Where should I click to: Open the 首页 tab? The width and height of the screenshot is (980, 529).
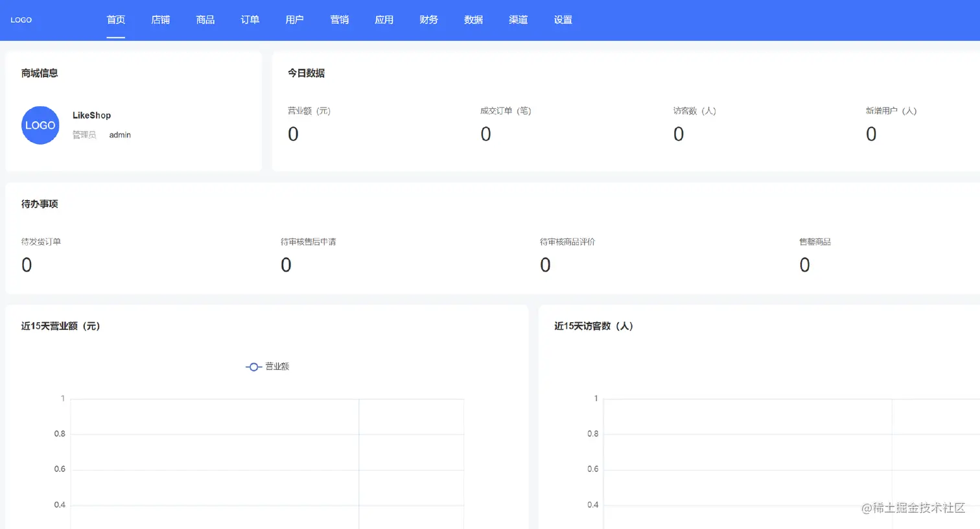[x=116, y=20]
